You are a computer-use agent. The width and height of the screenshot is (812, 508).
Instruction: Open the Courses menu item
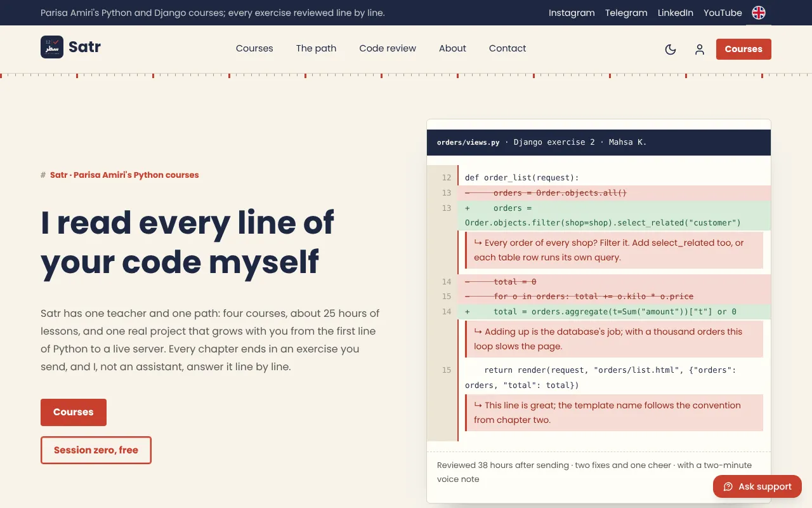tap(254, 48)
